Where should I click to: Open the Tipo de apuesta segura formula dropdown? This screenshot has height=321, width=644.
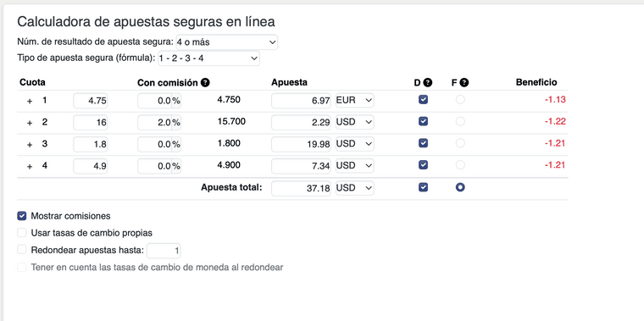[x=208, y=58]
